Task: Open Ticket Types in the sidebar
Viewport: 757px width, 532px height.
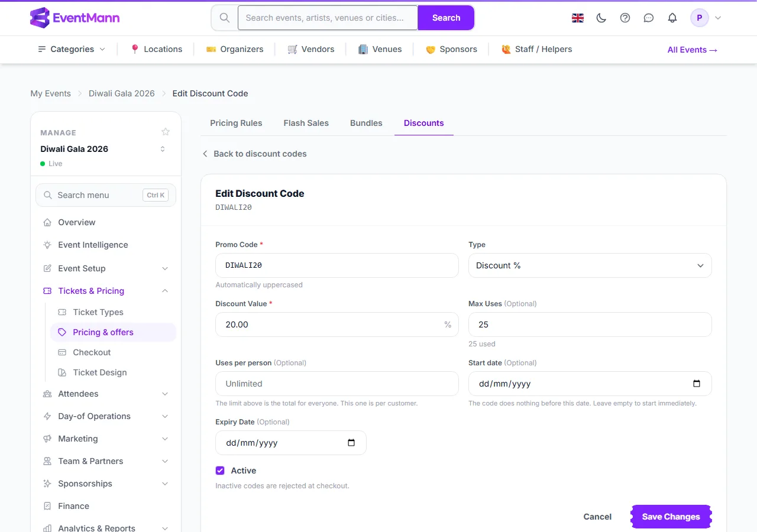Action: 98,312
